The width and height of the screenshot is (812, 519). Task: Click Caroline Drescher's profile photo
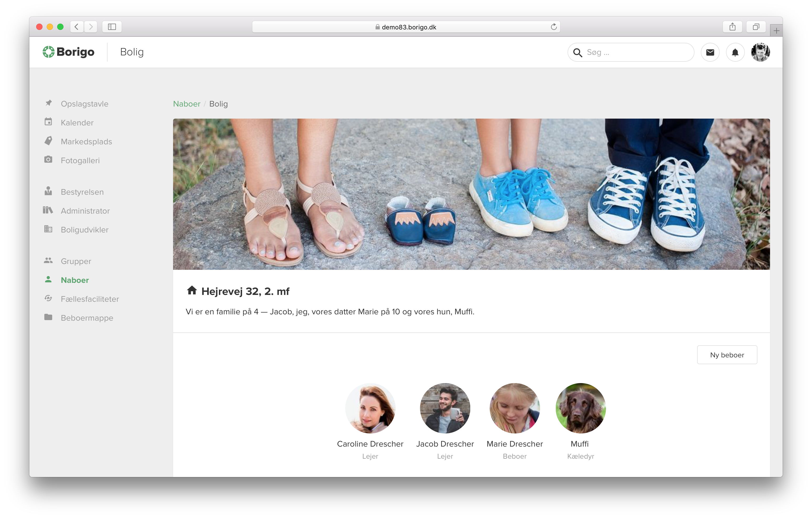coord(370,408)
